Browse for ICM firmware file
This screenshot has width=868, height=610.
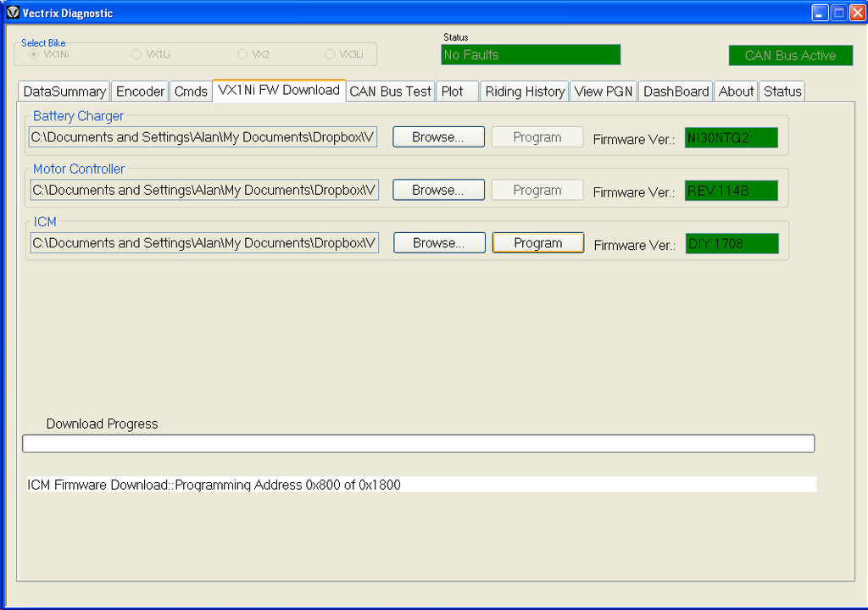coord(439,243)
